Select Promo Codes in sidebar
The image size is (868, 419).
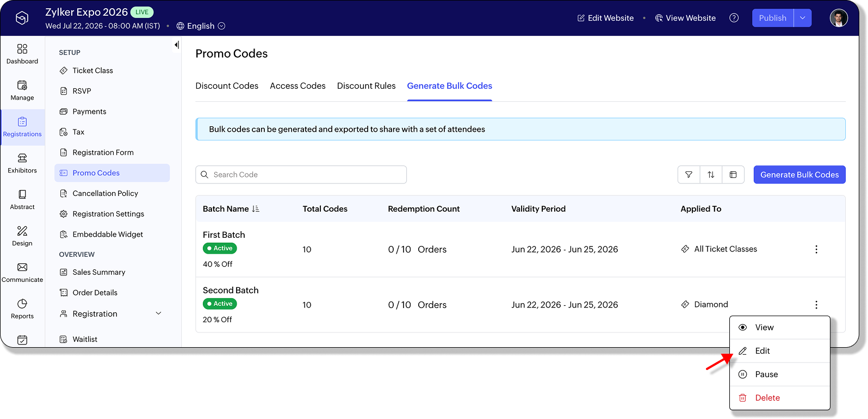coord(112,173)
